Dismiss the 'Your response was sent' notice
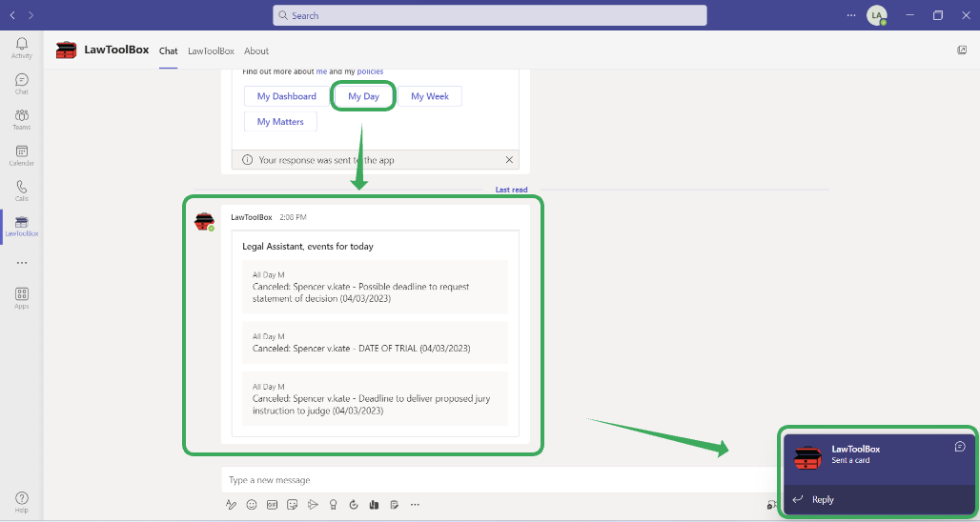The height and width of the screenshot is (522, 980). [509, 160]
